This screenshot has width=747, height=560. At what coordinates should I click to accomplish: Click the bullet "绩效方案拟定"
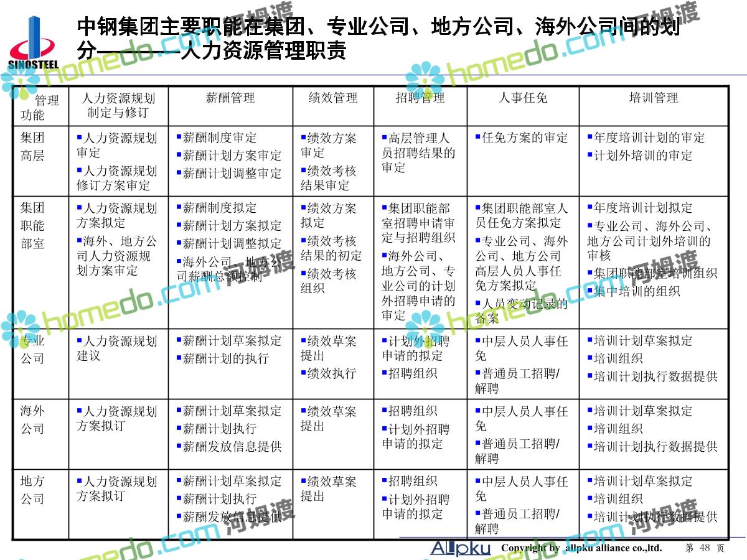tap(329, 215)
